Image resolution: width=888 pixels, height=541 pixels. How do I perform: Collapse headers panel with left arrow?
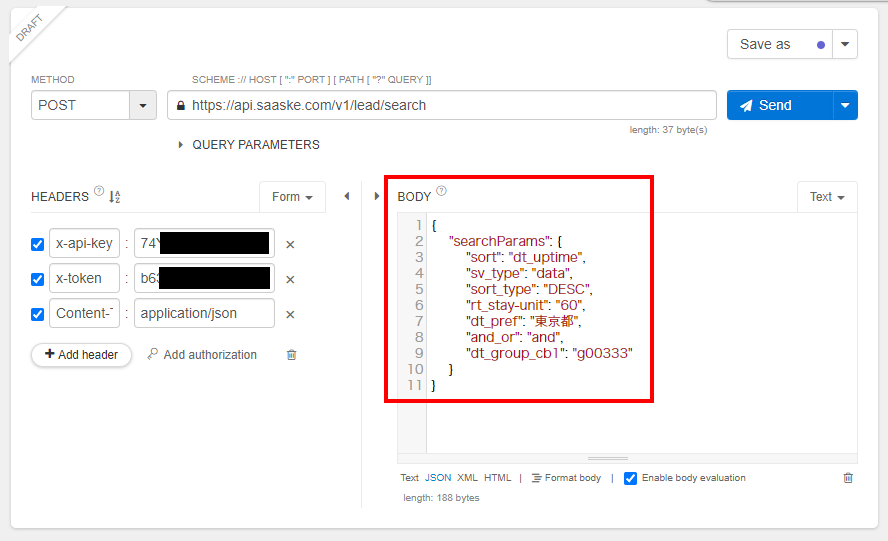tap(347, 196)
